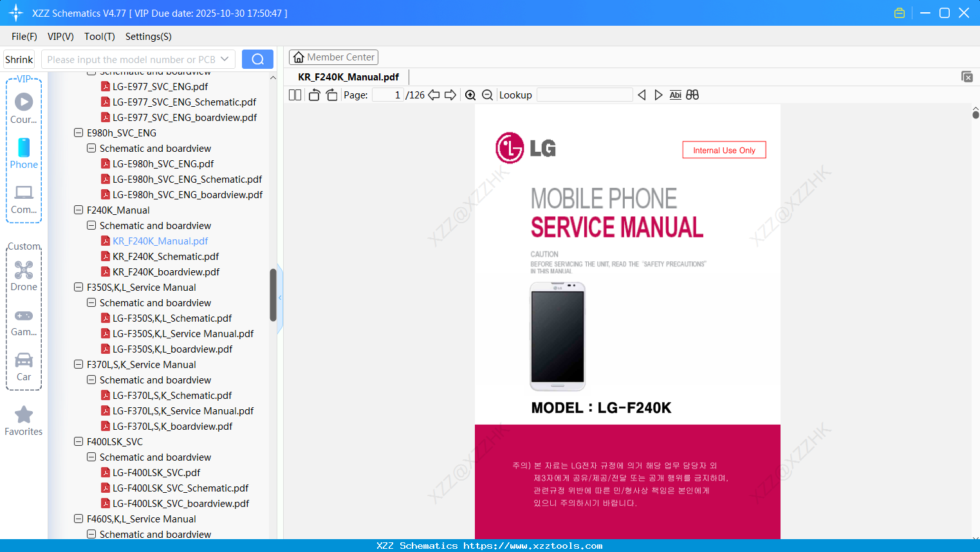This screenshot has width=980, height=552.
Task: Click the Shrink sidebar button
Action: (x=19, y=59)
